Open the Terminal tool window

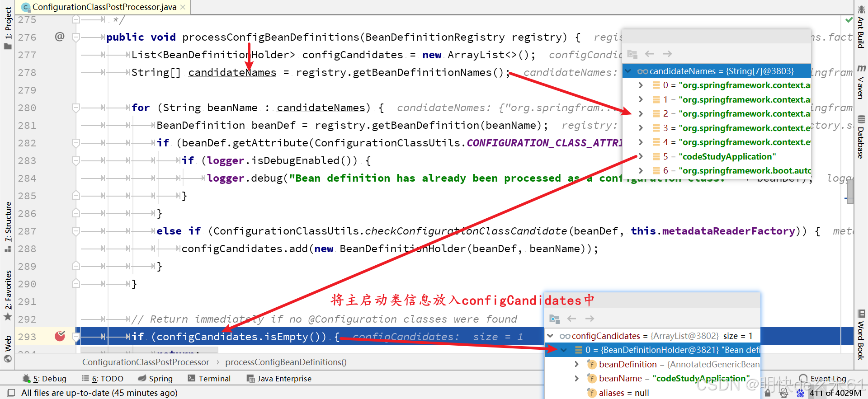click(x=209, y=379)
